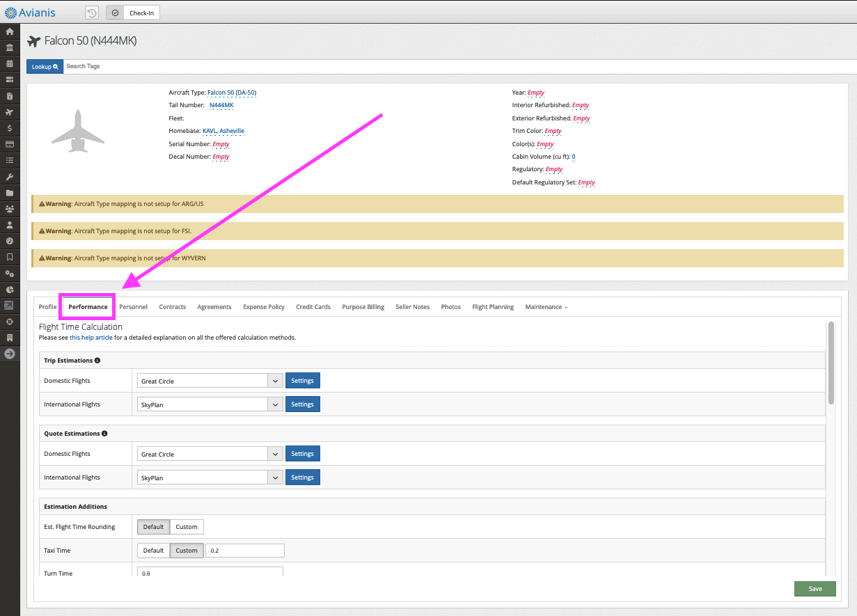
Task: Open the Credit Cards tab
Action: point(313,307)
